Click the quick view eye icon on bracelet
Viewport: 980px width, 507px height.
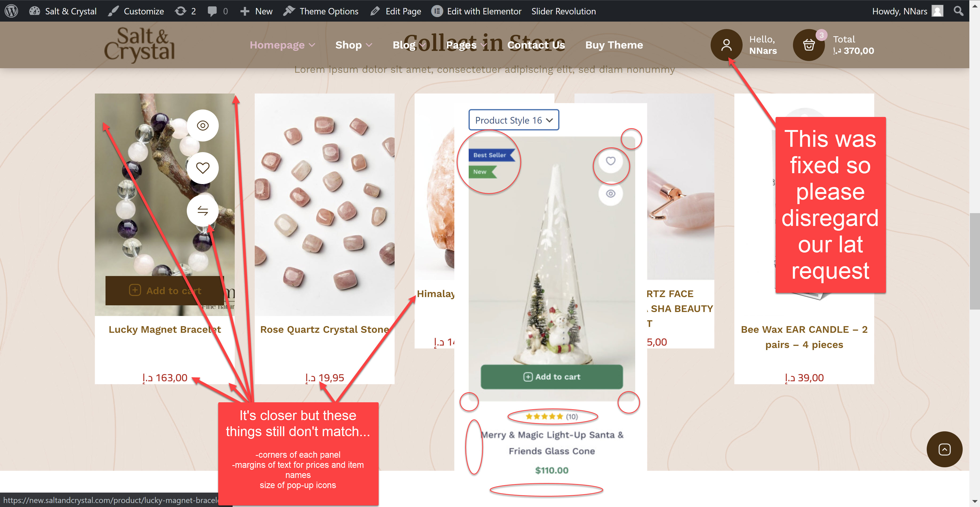tap(203, 125)
